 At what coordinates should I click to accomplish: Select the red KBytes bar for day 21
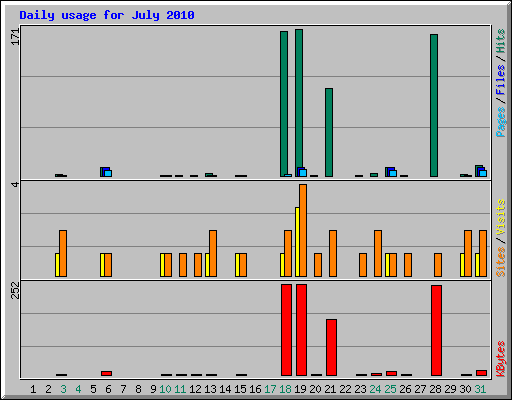coord(331,348)
